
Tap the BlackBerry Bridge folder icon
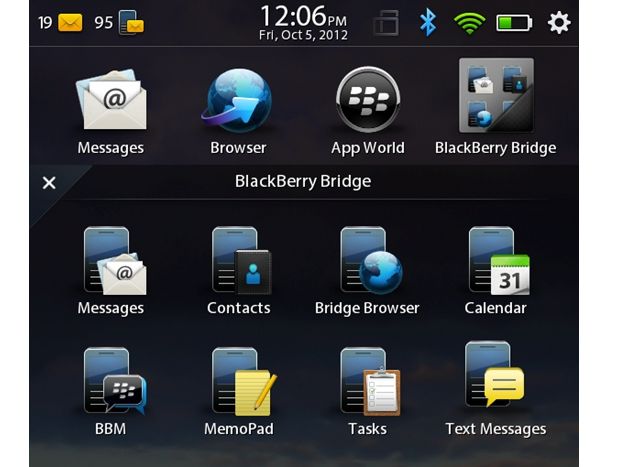[496, 96]
